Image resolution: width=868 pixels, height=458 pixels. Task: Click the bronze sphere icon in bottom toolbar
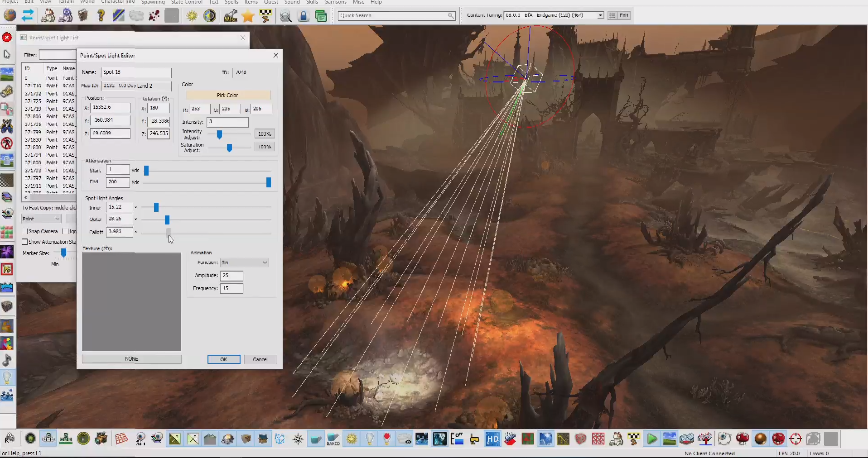pos(761,439)
